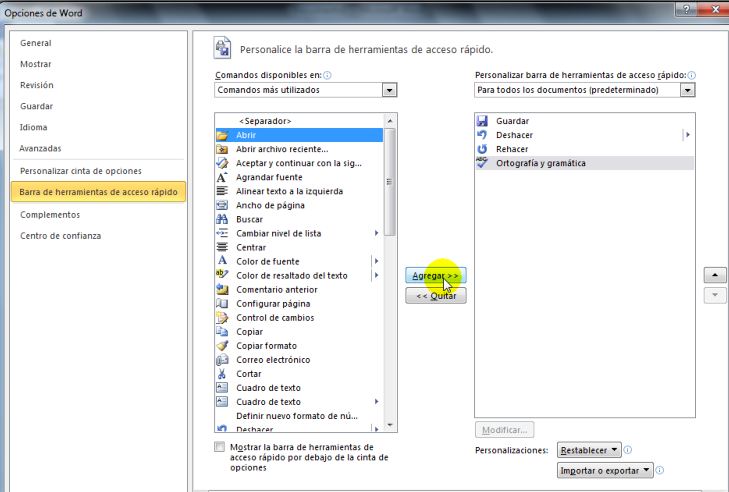Open the Importar o exportar dropdown
The image size is (729, 492).
click(605, 471)
